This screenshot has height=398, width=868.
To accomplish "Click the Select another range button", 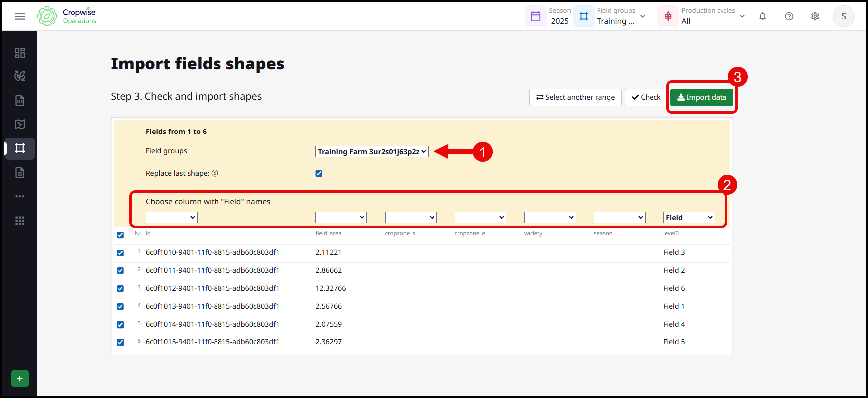I will point(575,97).
